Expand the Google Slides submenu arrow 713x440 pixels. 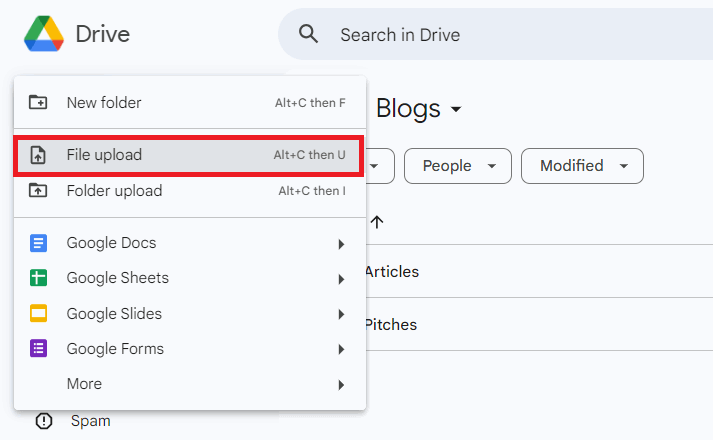click(x=341, y=314)
